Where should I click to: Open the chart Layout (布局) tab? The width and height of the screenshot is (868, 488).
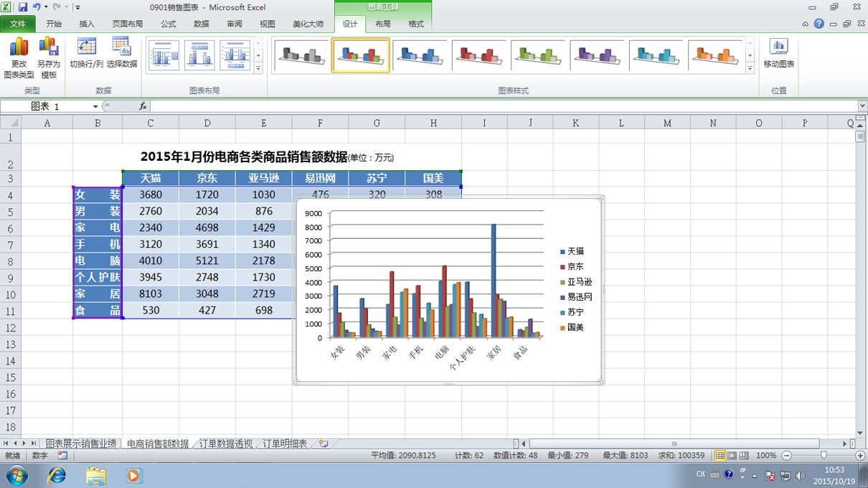(383, 24)
